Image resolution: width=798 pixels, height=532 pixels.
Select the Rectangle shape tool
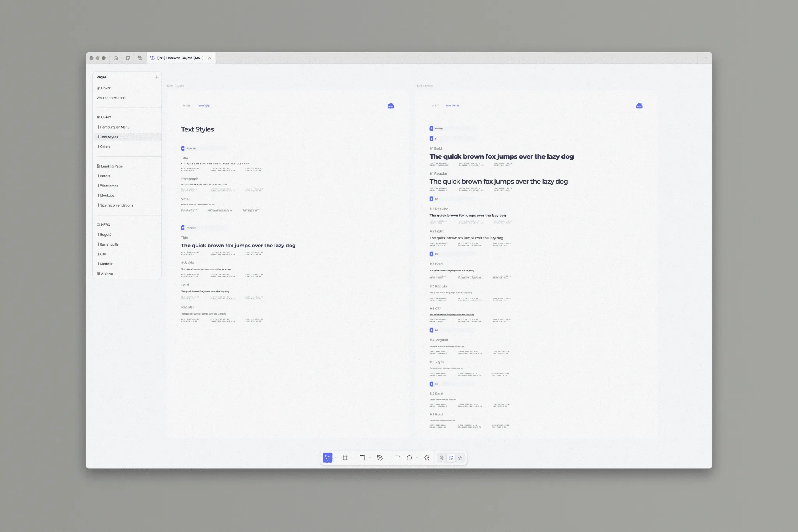[x=362, y=458]
